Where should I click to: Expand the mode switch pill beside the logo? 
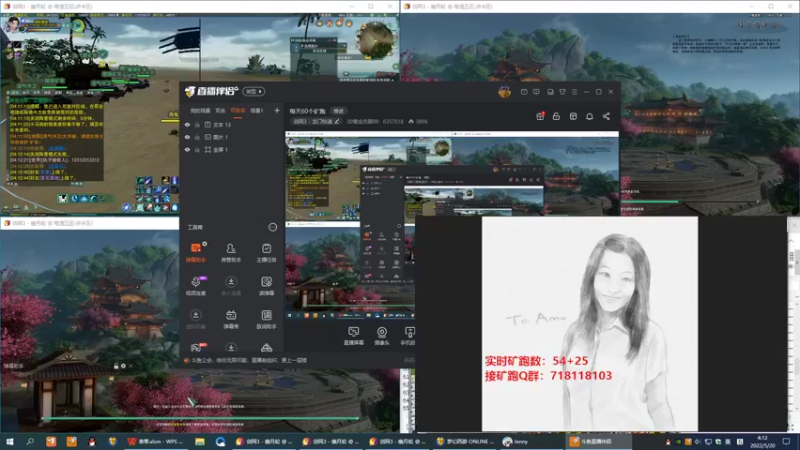pyautogui.click(x=254, y=92)
